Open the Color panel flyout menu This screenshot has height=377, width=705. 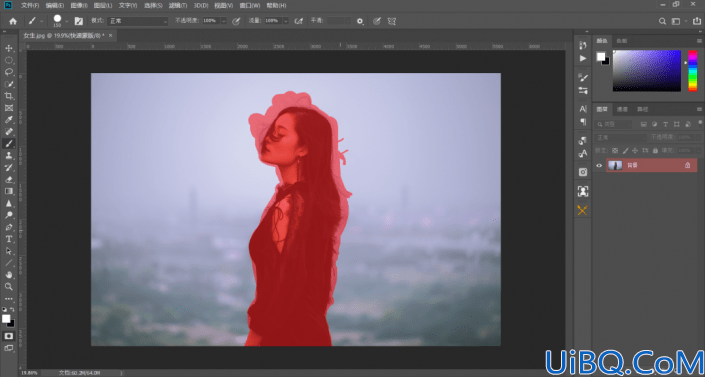pyautogui.click(x=699, y=41)
